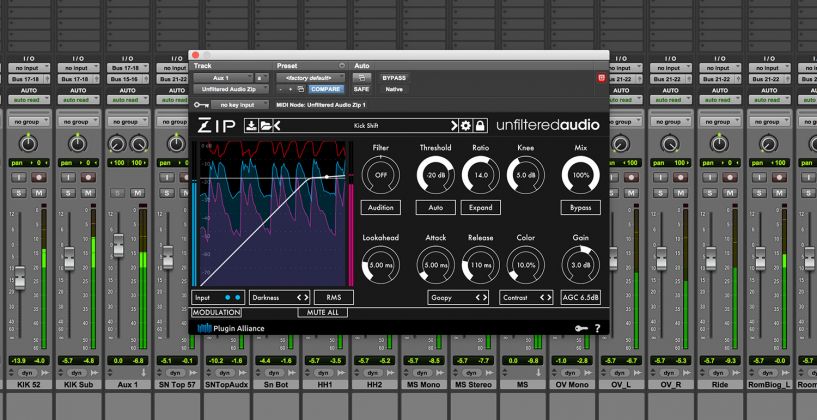Open no group dropdown on KIK 52 channel

pos(29,121)
